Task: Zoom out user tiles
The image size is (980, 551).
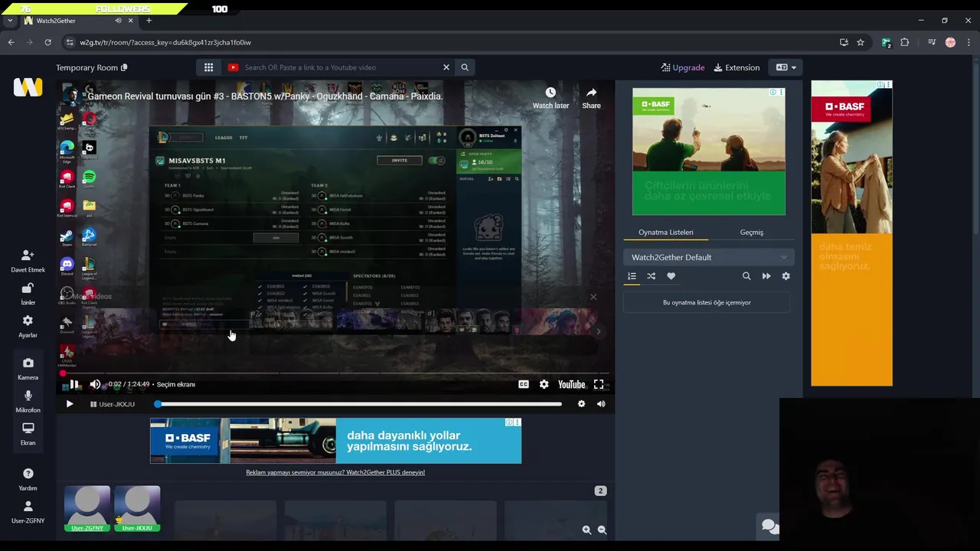Action: click(602, 530)
